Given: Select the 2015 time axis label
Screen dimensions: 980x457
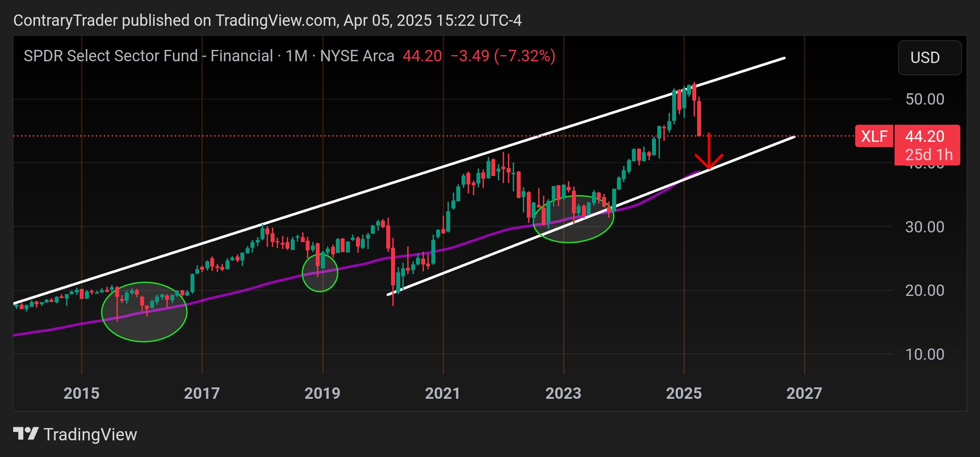Looking at the screenshot, I should [x=81, y=393].
